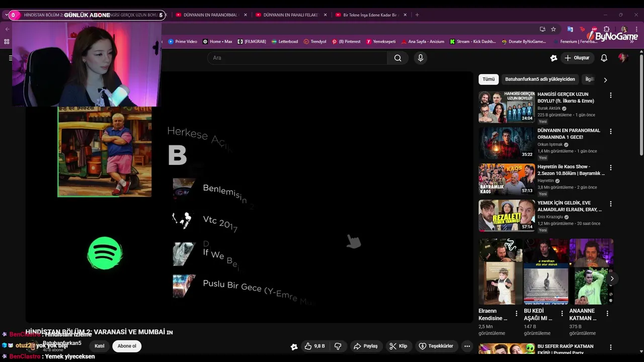Viewport: 644px width, 362px height.
Task: Click the sparkle icon before the like button
Action: pos(294,346)
